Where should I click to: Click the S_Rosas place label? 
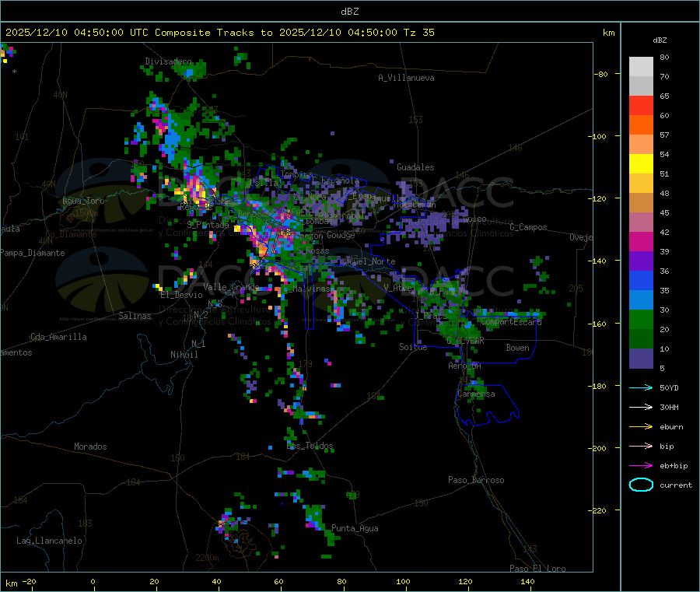(313, 251)
